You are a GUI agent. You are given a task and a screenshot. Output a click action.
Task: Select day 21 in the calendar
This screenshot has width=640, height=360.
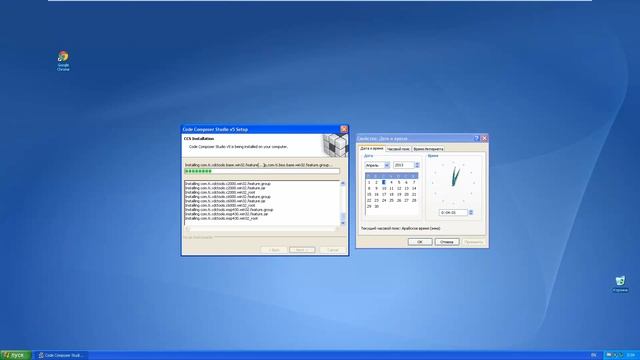pos(414,194)
